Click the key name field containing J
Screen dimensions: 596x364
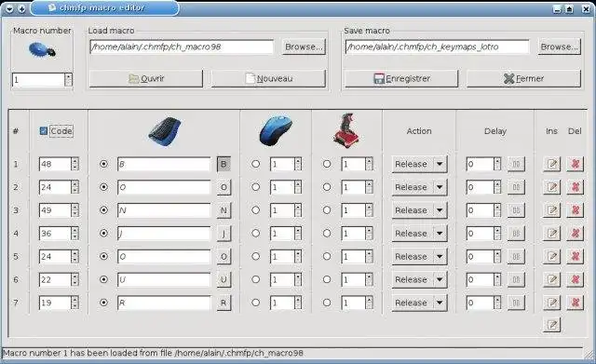(164, 234)
